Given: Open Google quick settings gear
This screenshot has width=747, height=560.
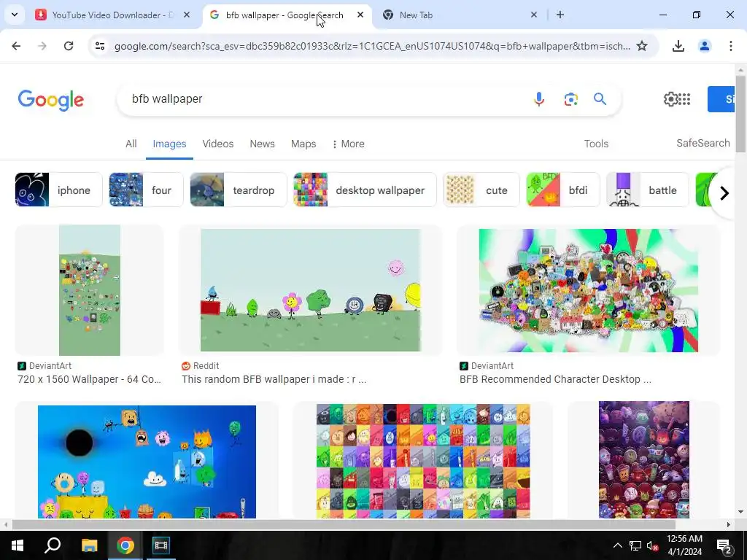Looking at the screenshot, I should [x=670, y=99].
